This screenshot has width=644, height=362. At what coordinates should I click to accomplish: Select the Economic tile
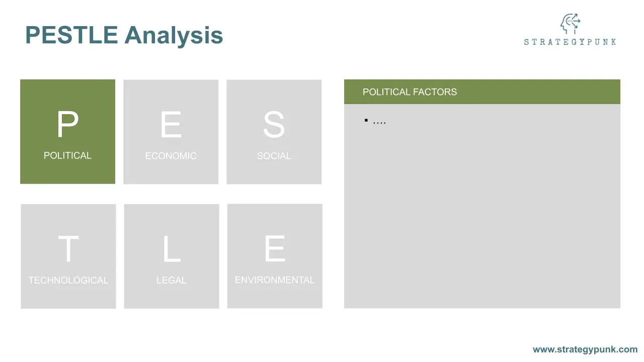171,132
